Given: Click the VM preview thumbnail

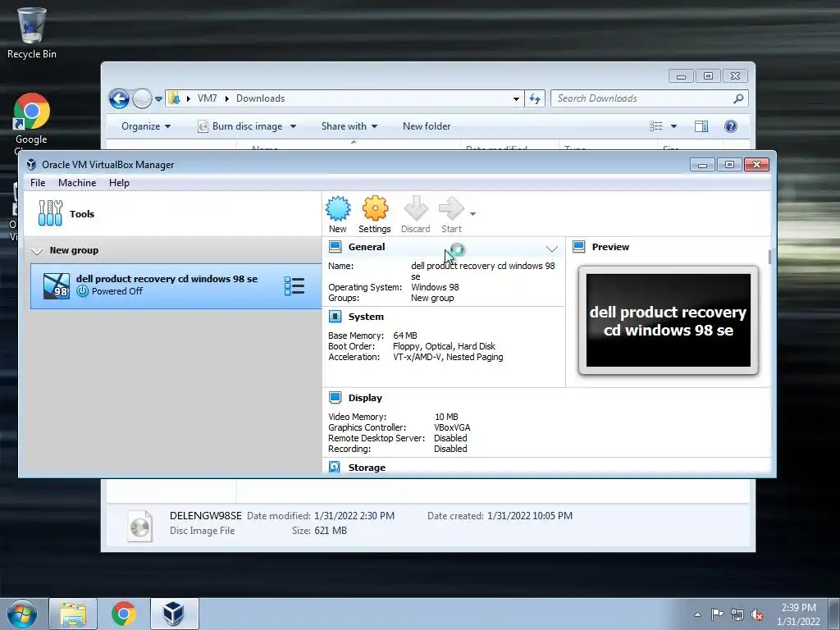Looking at the screenshot, I should [x=668, y=321].
